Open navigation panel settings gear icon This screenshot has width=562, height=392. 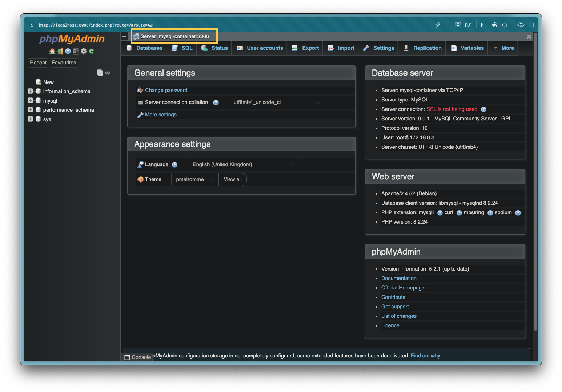click(84, 51)
